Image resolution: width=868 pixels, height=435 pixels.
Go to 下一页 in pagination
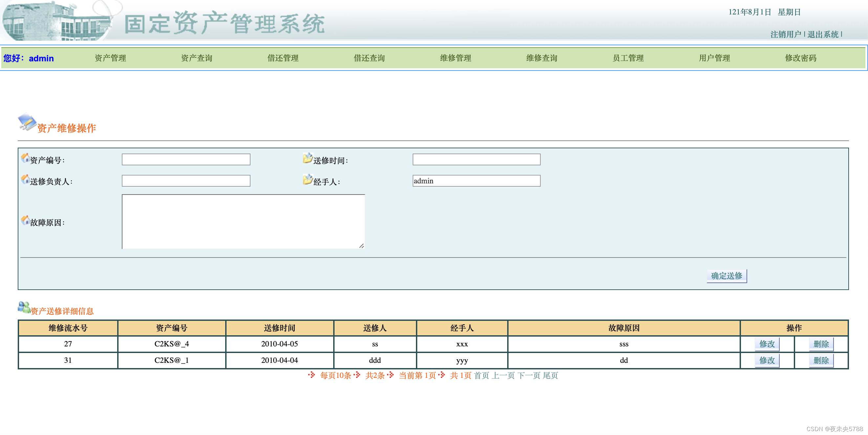528,375
